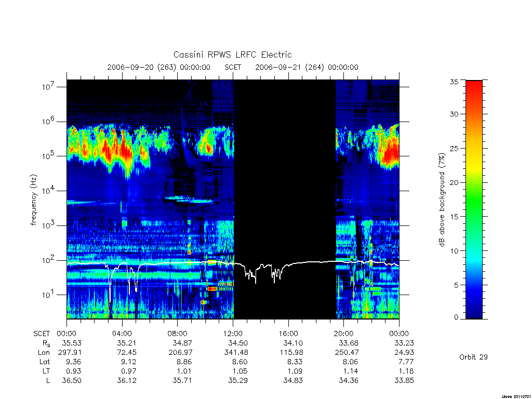Click colorbar tick value 20
532x399 pixels.
[x=454, y=182]
